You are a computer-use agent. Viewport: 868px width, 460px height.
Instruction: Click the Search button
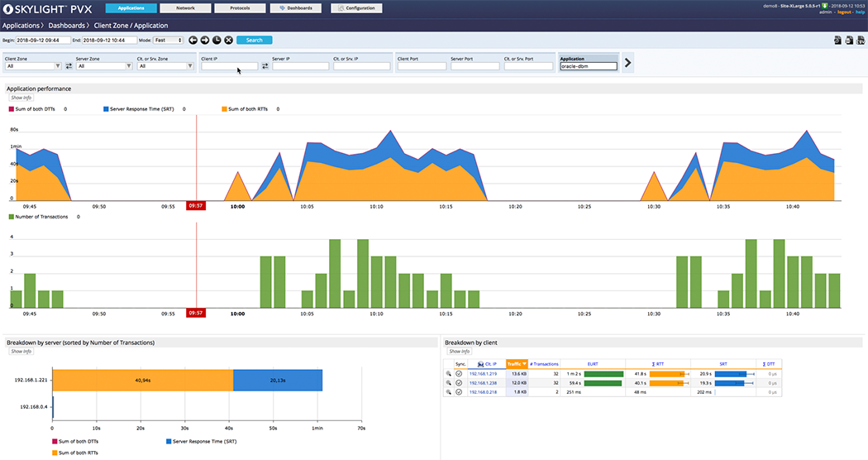coord(254,40)
